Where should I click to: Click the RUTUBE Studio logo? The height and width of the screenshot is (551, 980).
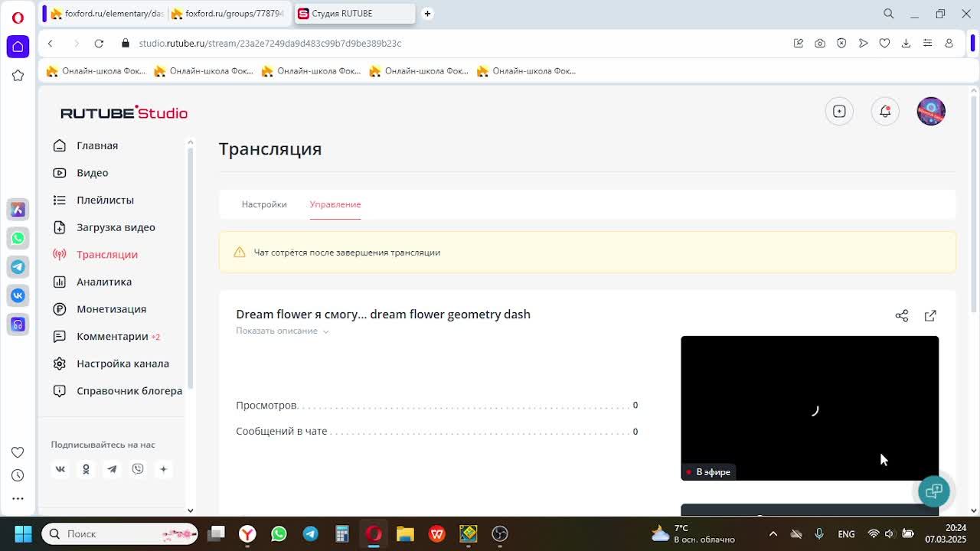(x=124, y=112)
